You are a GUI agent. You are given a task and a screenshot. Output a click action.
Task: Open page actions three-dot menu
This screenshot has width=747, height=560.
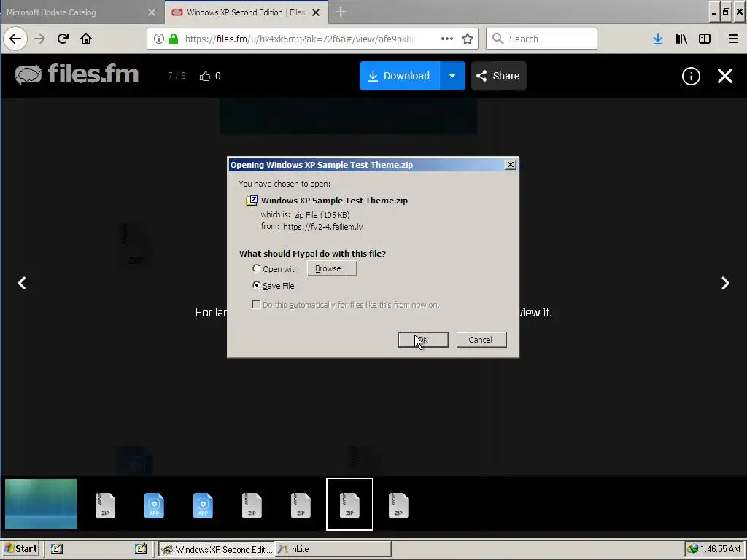point(447,39)
